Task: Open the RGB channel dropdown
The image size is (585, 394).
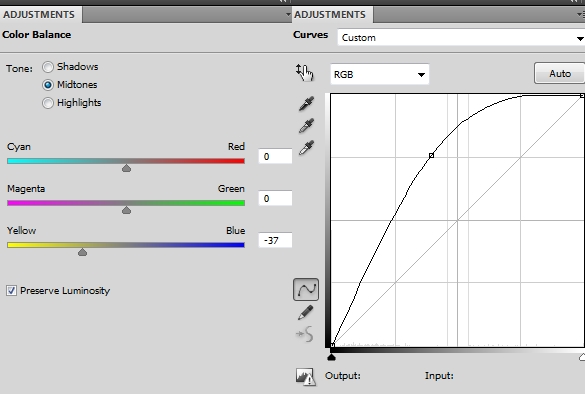Action: tap(379, 74)
